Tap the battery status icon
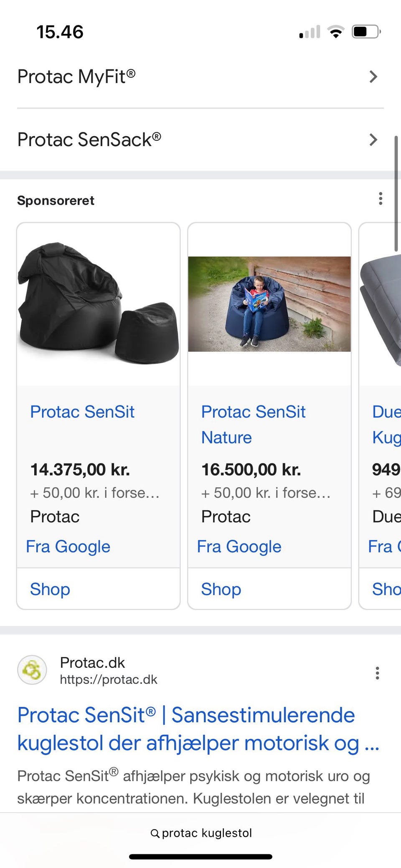Screen dimensions: 401x868 [366, 32]
